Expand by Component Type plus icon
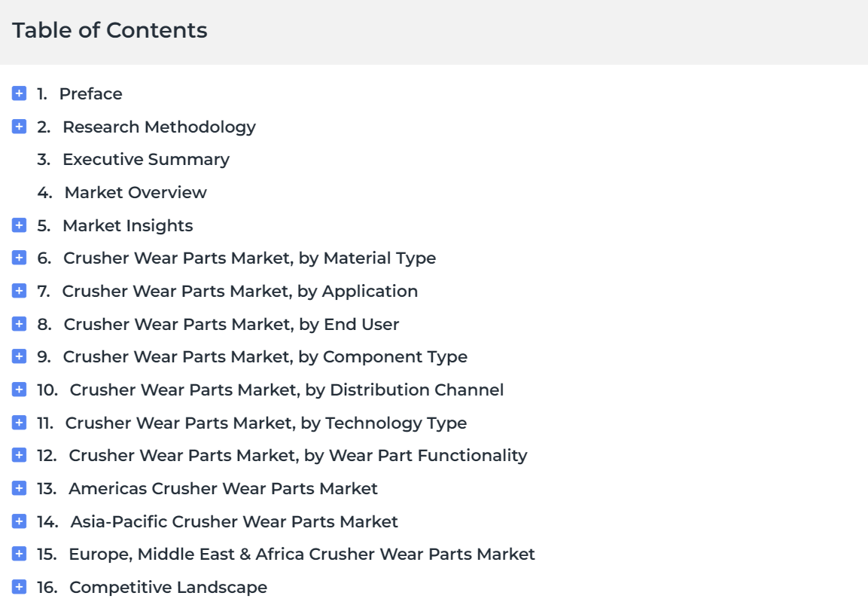This screenshot has height=608, width=868. coord(20,356)
